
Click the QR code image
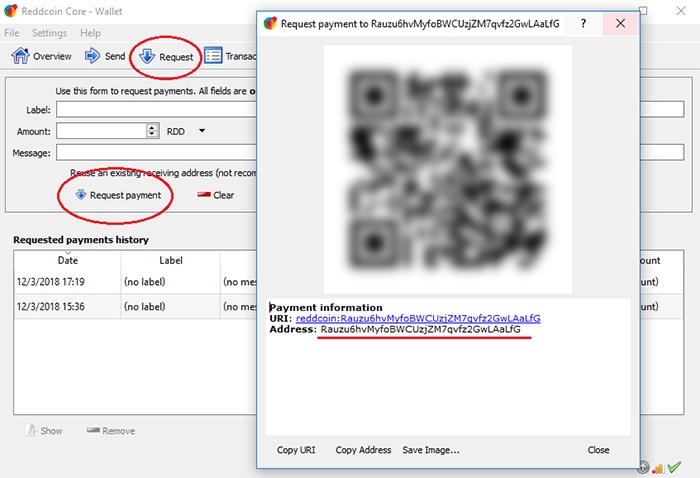pos(448,170)
